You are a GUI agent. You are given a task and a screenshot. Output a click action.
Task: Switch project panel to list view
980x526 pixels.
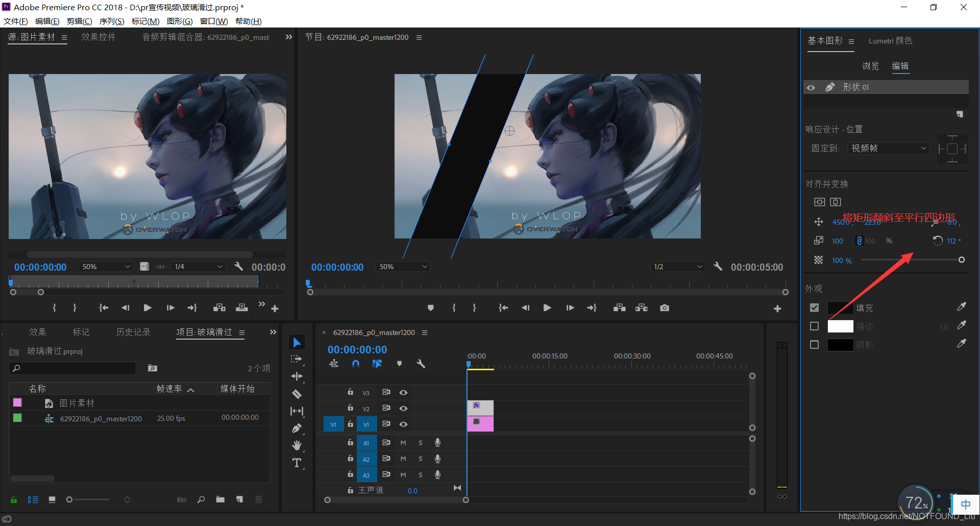click(33, 499)
